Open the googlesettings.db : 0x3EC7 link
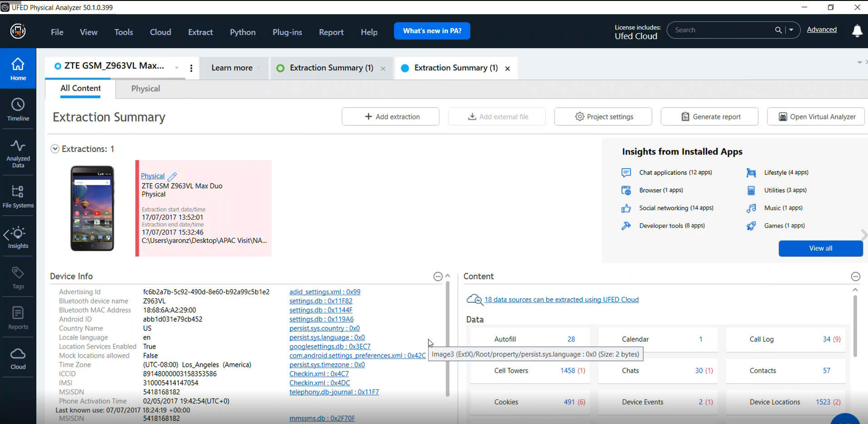Viewport: 868px width, 424px height. tap(330, 346)
